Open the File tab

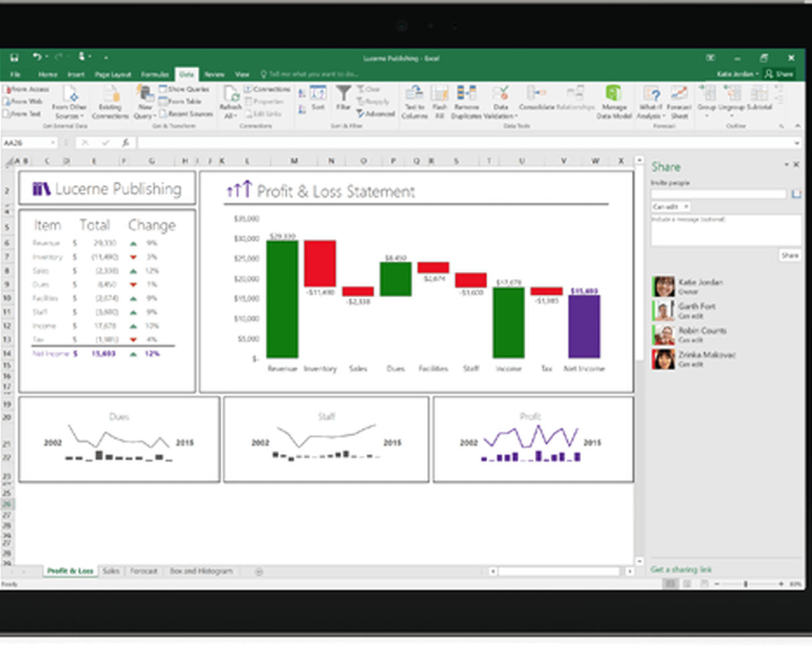point(15,74)
